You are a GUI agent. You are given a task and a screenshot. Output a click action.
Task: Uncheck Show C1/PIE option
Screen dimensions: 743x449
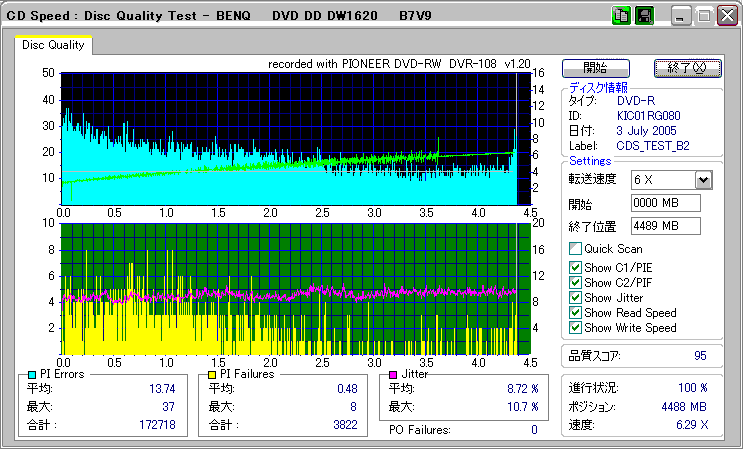[575, 267]
